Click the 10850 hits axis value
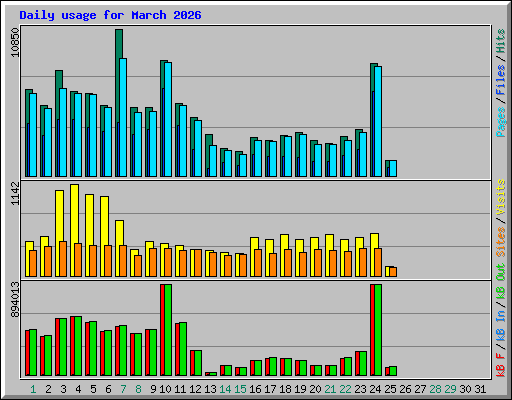Screen dimensions: 512x400 click(x=15, y=42)
